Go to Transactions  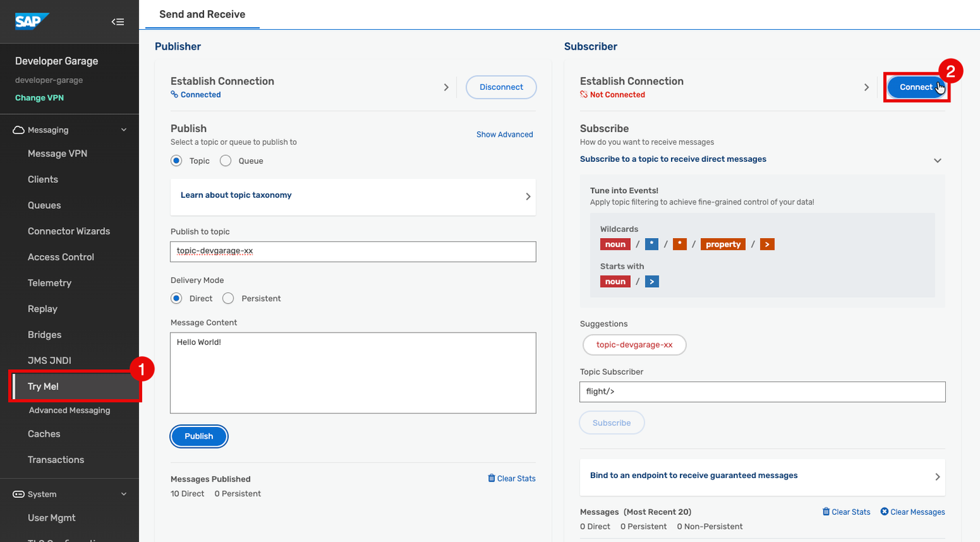coord(56,460)
